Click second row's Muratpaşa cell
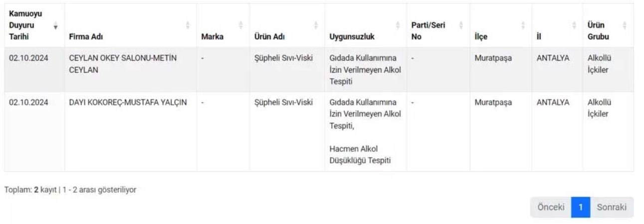 pos(493,103)
